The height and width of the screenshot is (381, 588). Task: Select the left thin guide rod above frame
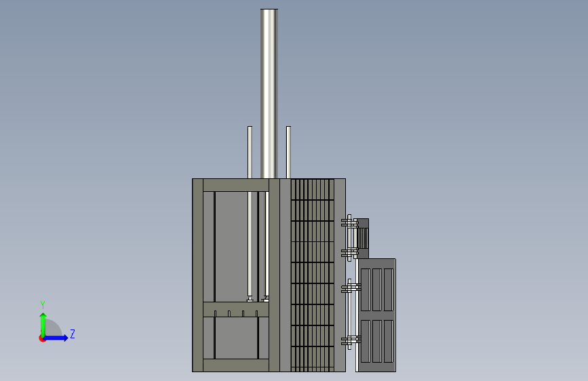click(250, 153)
